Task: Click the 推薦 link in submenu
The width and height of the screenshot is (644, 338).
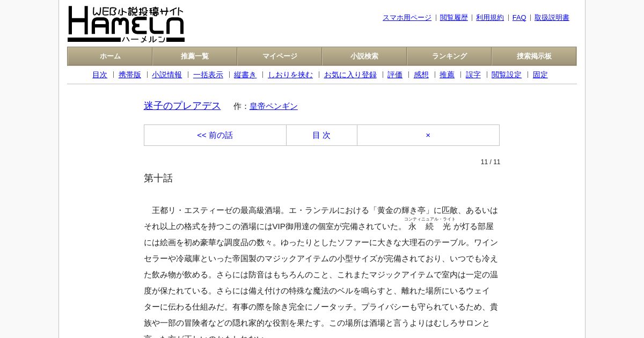Action: point(447,75)
